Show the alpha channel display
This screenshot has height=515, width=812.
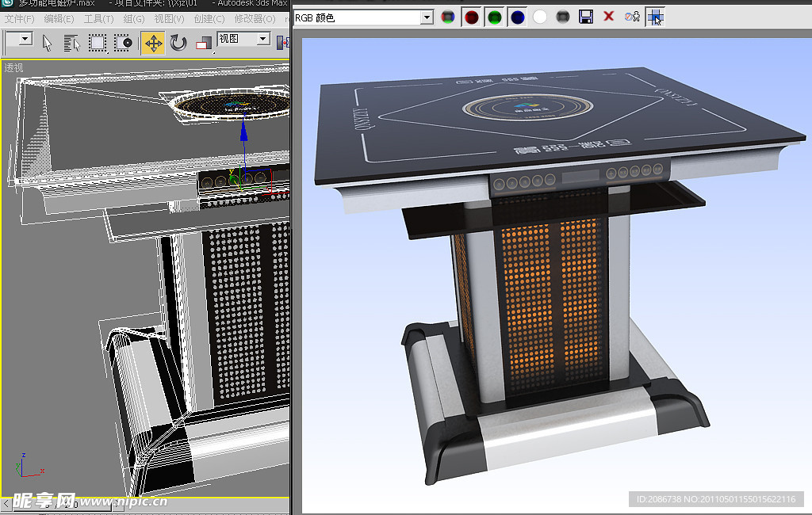(541, 17)
